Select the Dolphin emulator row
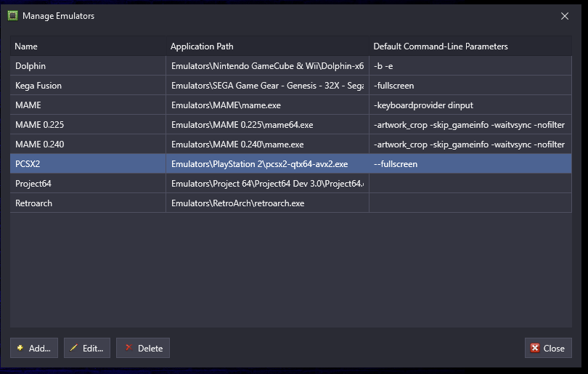The height and width of the screenshot is (374, 588). pos(291,65)
